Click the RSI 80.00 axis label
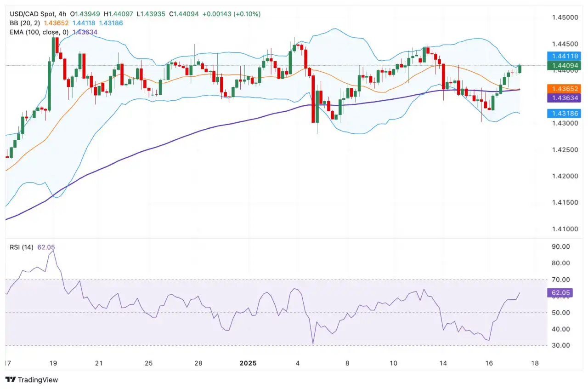Image resolution: width=588 pixels, height=389 pixels. [x=561, y=263]
